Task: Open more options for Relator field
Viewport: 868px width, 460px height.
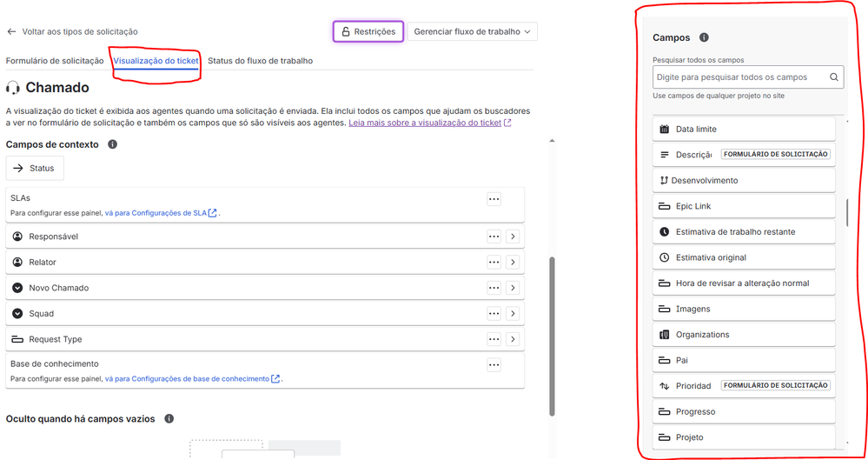Action: tap(494, 262)
